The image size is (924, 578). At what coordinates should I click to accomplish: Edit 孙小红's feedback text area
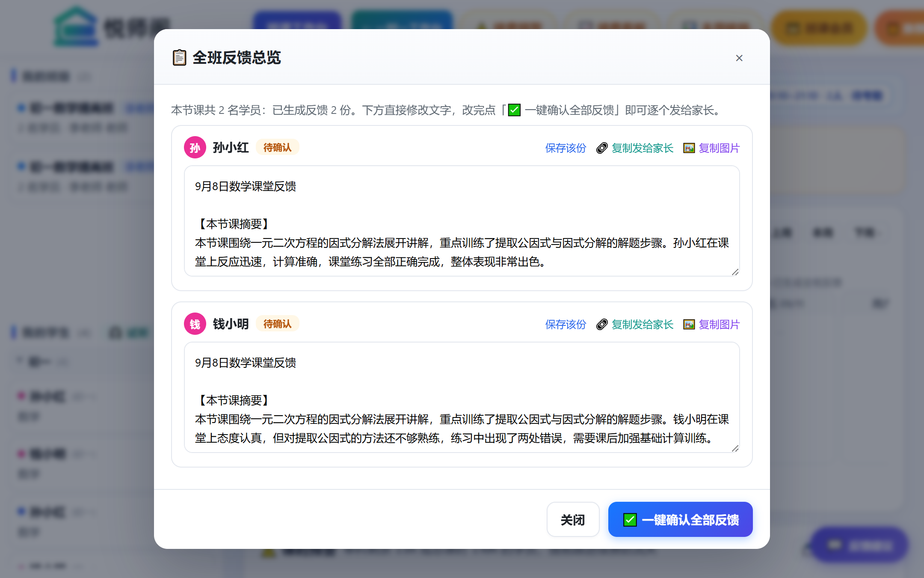462,221
